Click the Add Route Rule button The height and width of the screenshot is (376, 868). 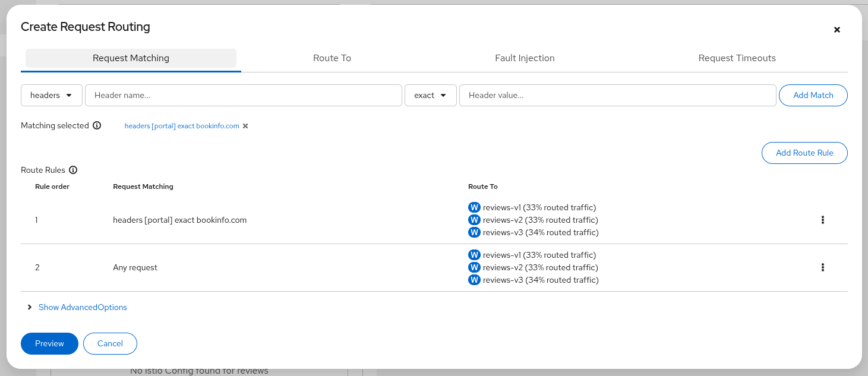click(x=804, y=153)
